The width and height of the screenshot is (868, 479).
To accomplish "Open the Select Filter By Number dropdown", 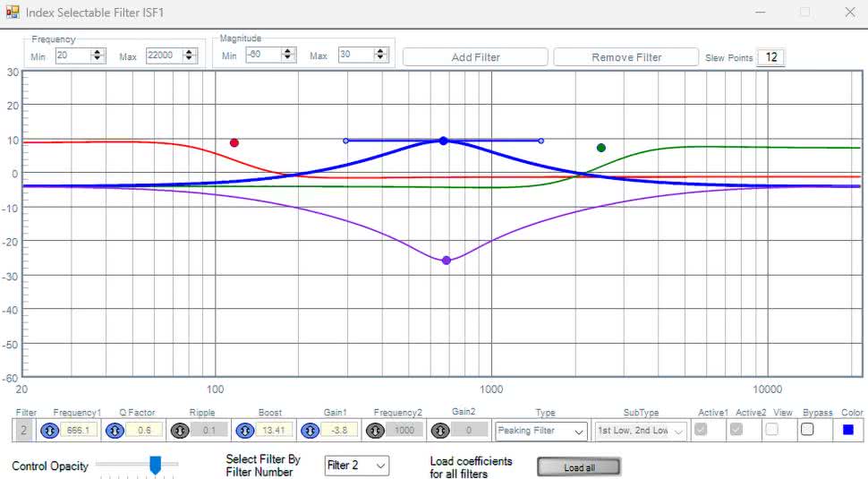I will pos(356,466).
